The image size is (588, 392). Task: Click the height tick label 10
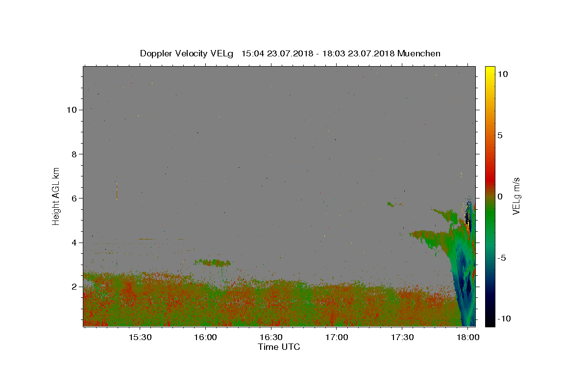tap(72, 110)
